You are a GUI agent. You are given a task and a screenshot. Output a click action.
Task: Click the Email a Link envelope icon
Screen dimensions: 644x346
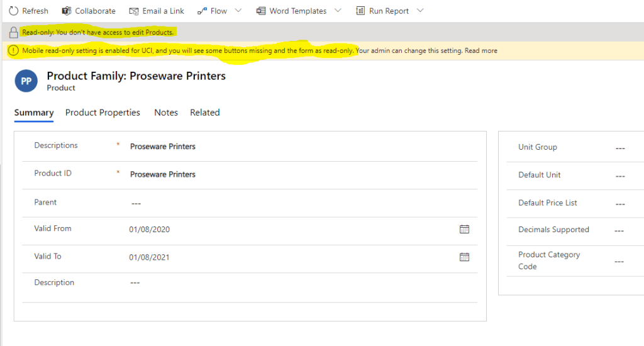pos(133,11)
